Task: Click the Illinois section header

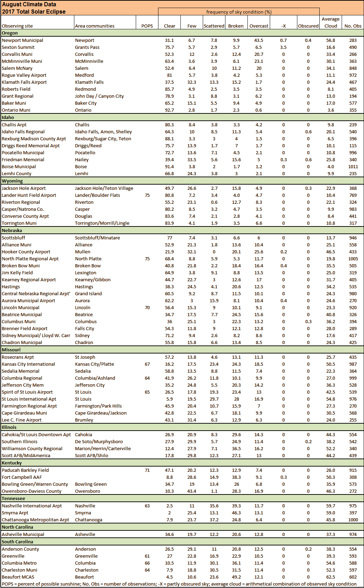Action: point(182,427)
